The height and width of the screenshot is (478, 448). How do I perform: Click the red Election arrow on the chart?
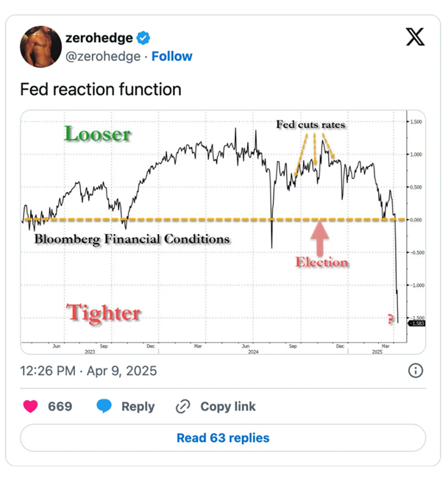[319, 238]
